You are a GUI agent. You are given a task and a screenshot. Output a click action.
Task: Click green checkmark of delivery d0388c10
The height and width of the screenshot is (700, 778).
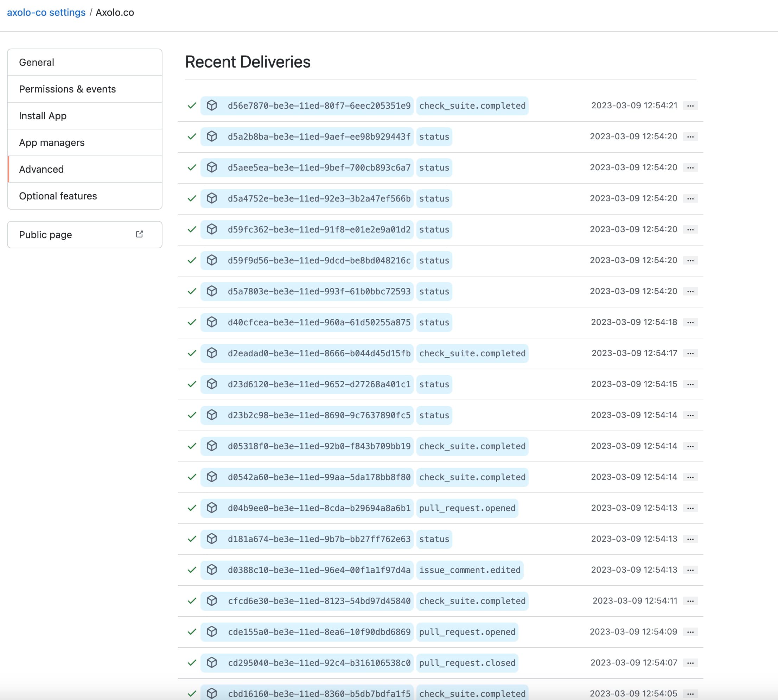192,570
